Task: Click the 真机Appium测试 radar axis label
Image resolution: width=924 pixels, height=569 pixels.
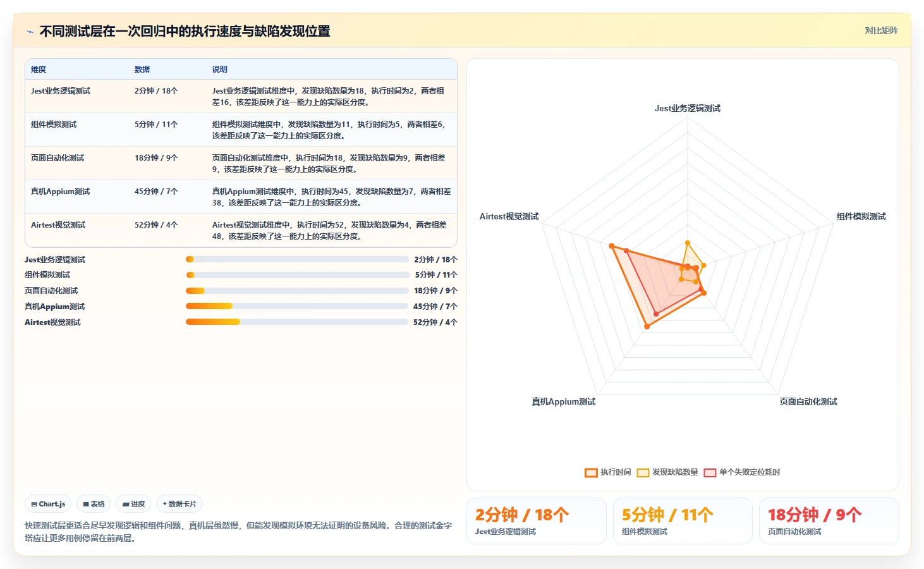Action: pos(564,402)
